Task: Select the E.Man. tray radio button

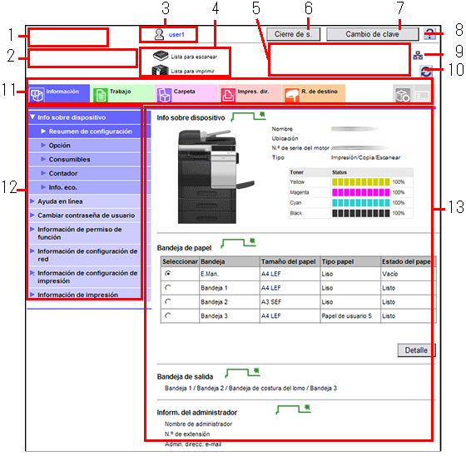Action: pyautogui.click(x=168, y=274)
